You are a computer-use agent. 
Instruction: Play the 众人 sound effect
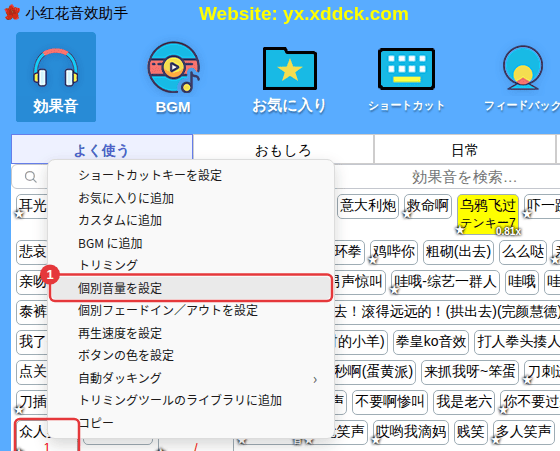tap(33, 434)
